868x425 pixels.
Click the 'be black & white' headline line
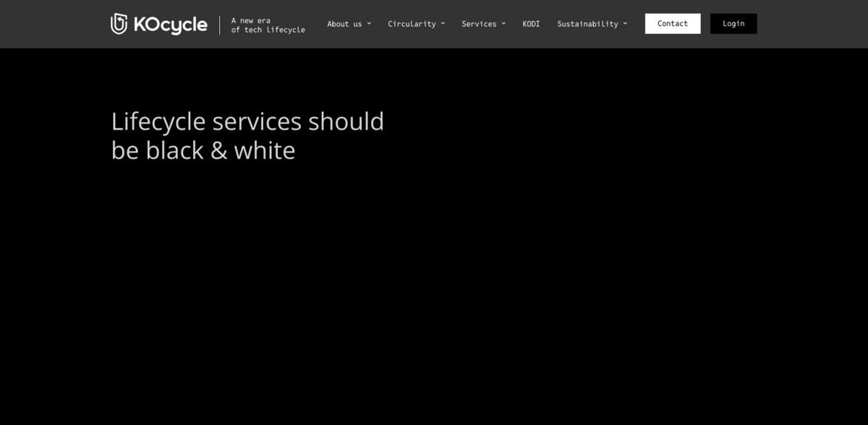pos(203,150)
